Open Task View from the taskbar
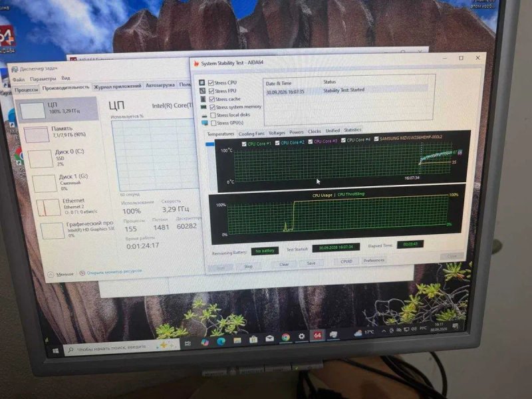Image resolution: width=532 pixels, height=399 pixels. tap(188, 344)
